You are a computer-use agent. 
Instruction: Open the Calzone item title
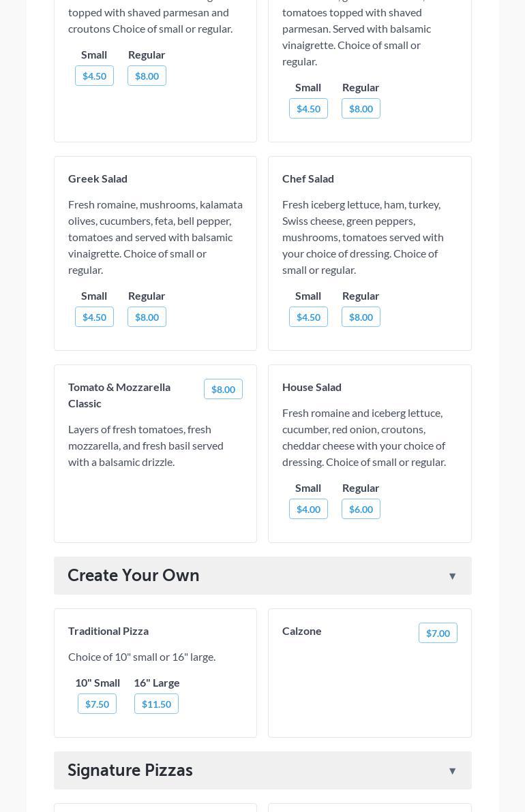302,631
